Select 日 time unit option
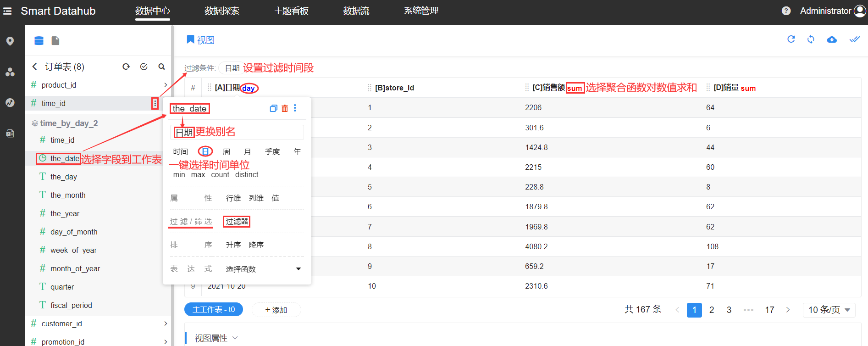The height and width of the screenshot is (346, 868). pos(205,151)
